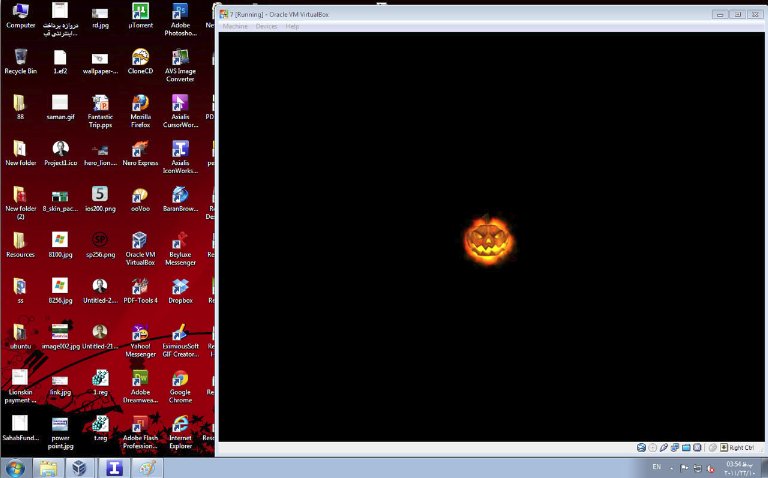Select the Internet Explorer desktop shortcut
768x478 pixels.
tap(180, 432)
